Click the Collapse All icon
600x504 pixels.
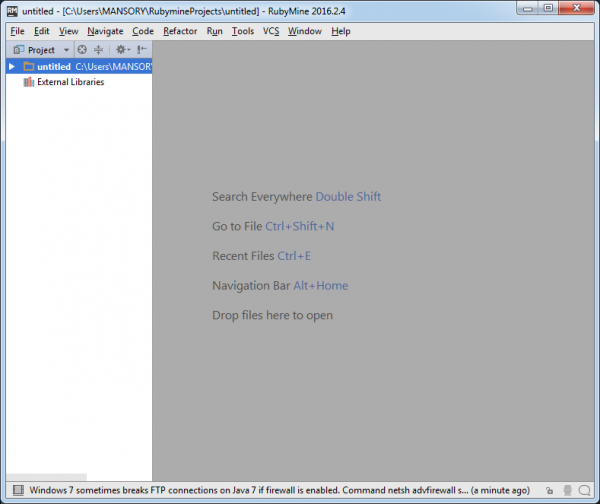[99, 49]
